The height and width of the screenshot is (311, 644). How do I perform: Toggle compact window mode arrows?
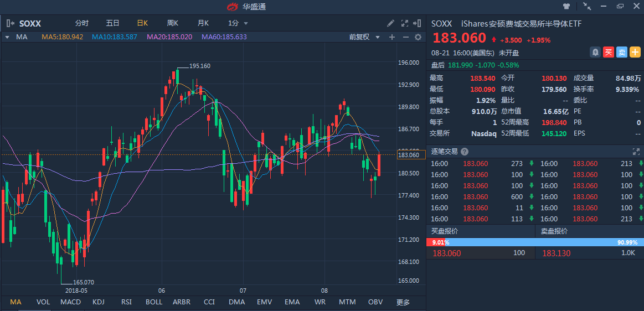click(587, 7)
